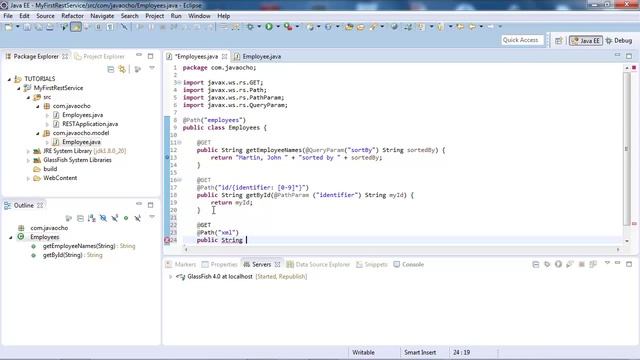
Task: Open the Navigate menu
Action: point(102,16)
